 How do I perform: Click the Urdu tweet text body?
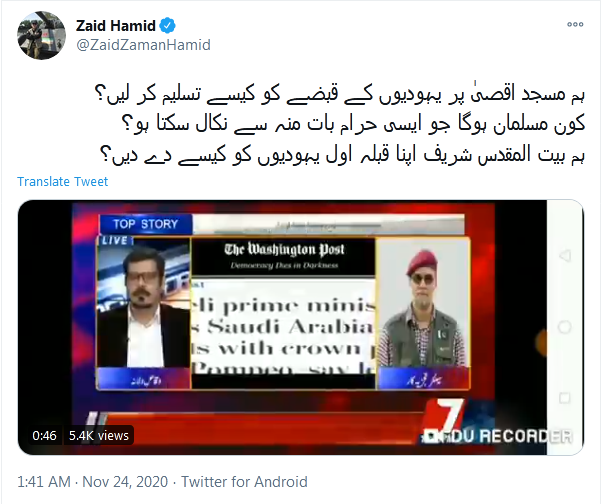click(x=340, y=125)
